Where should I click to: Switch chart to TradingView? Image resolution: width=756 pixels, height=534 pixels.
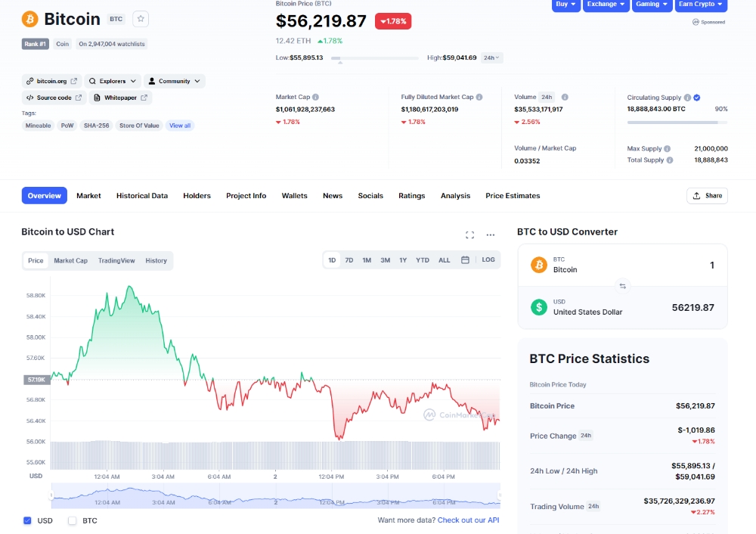[x=116, y=260]
